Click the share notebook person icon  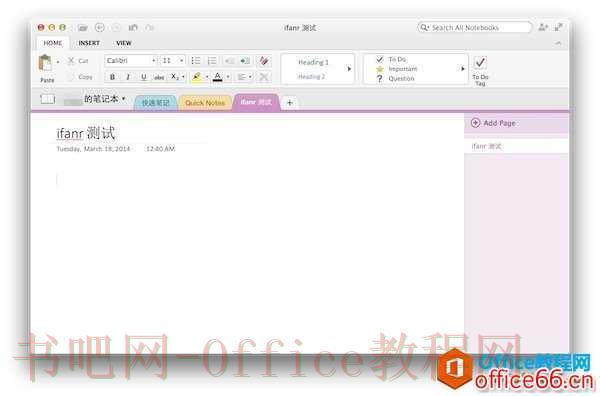click(543, 27)
